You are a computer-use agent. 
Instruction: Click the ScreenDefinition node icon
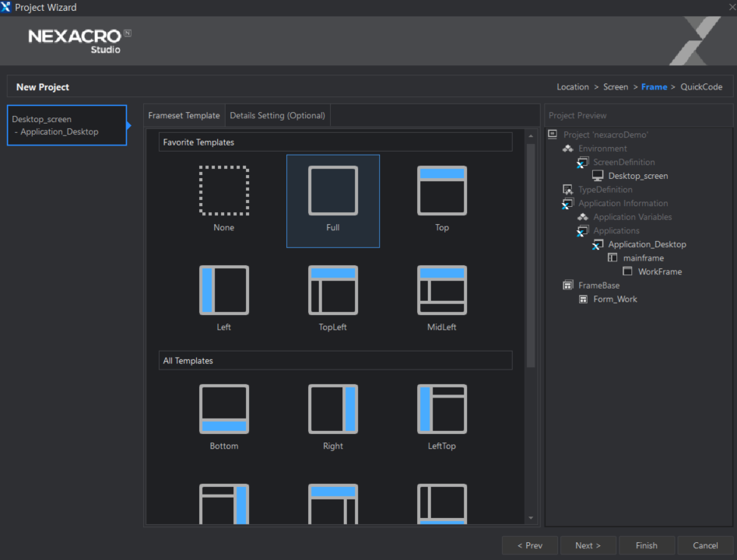coord(582,163)
